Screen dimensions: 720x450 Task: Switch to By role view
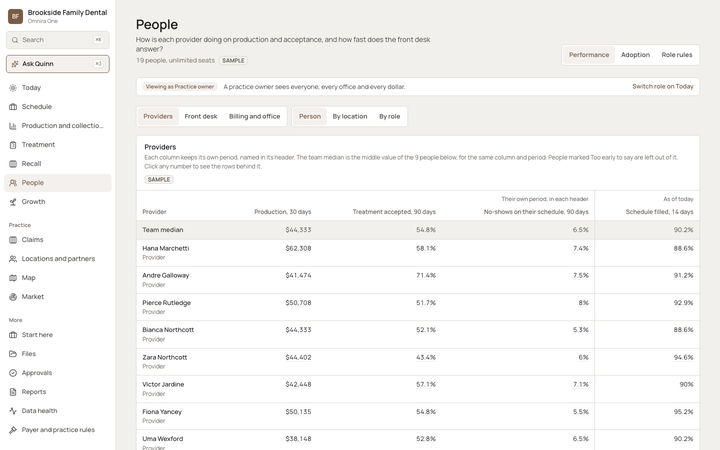point(389,116)
